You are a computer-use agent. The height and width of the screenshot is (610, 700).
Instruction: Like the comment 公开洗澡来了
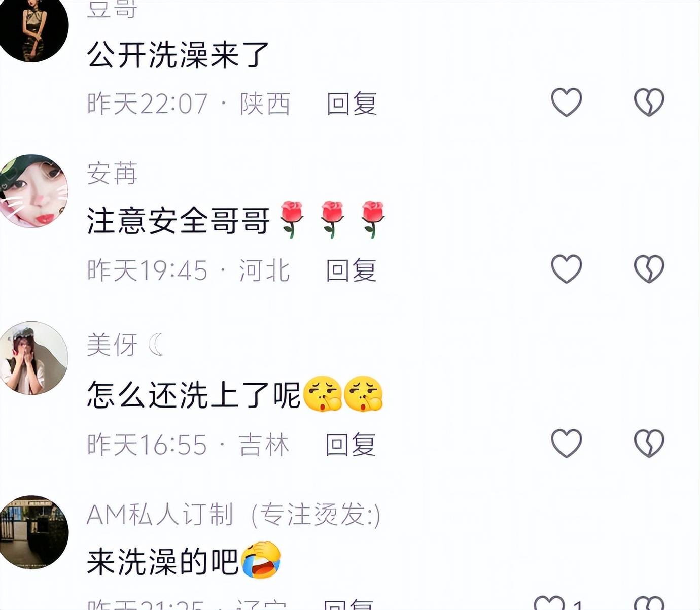pos(566,102)
